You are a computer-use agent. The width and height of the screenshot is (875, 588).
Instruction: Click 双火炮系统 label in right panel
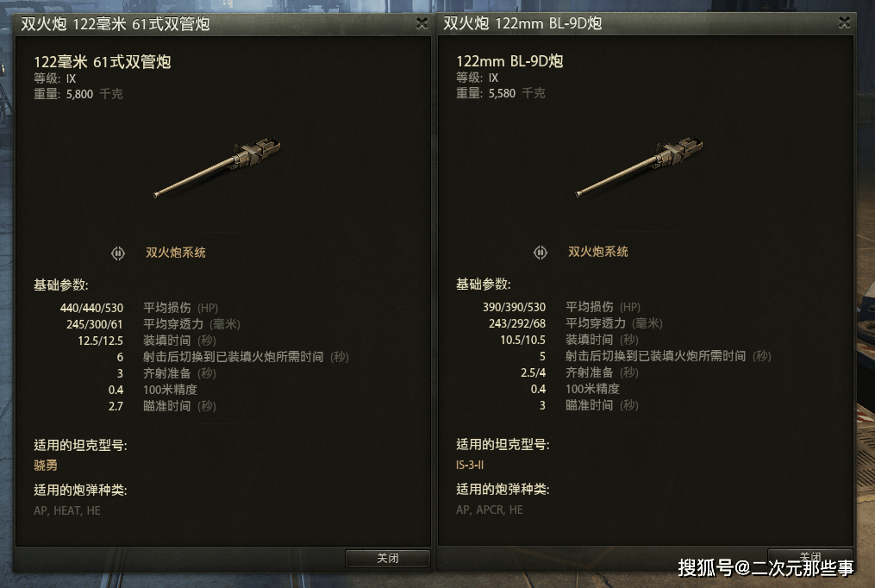pyautogui.click(x=598, y=252)
